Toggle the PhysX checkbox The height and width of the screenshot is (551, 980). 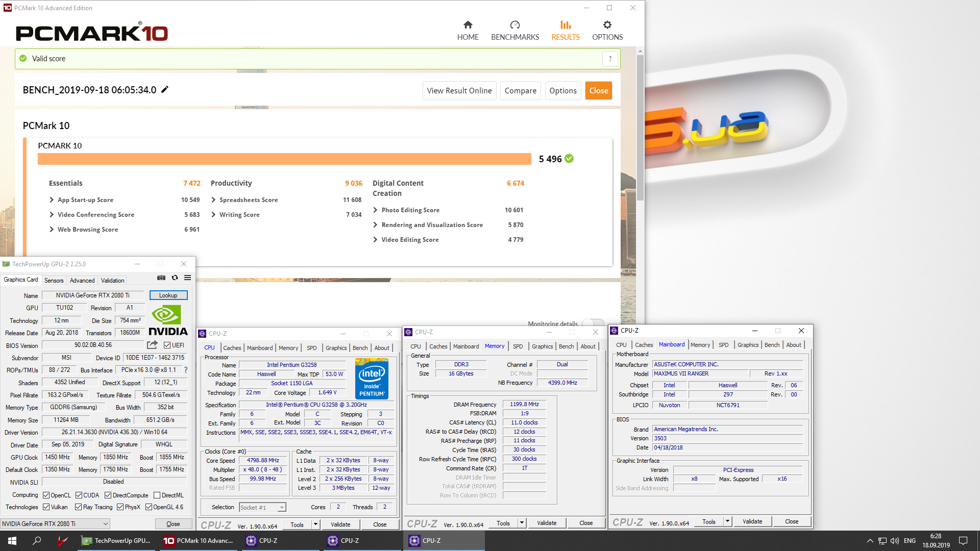[120, 507]
